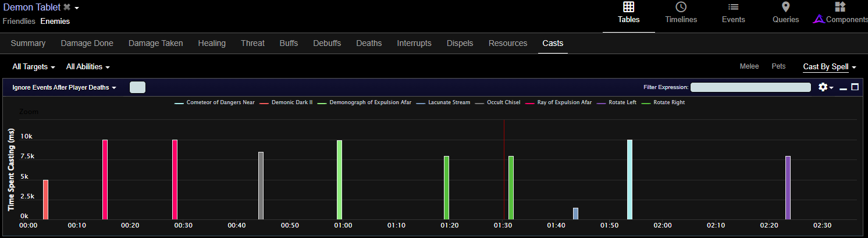The width and height of the screenshot is (868, 238).
Task: Open the Events list icon
Action: coord(733,7)
